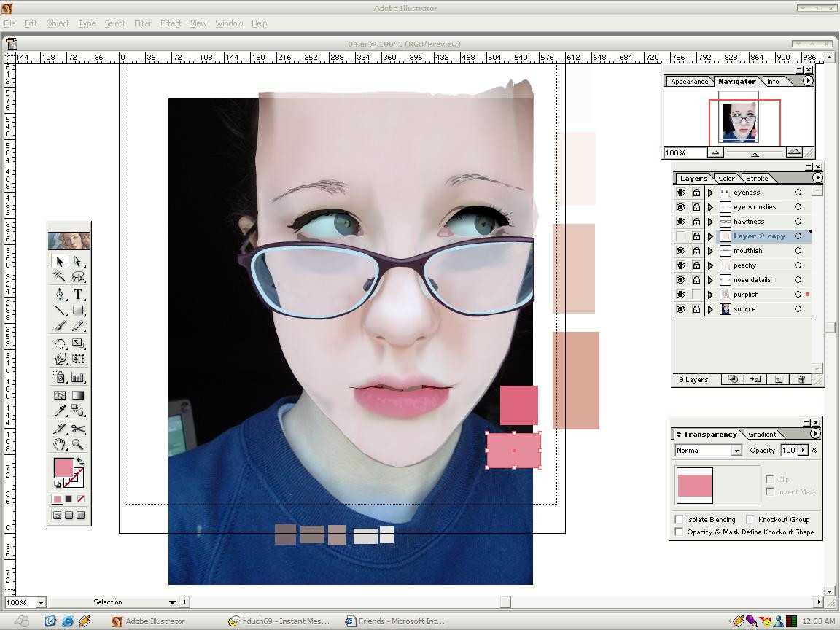Select the Selection (black arrow) tool
The image size is (840, 630).
[x=60, y=262]
